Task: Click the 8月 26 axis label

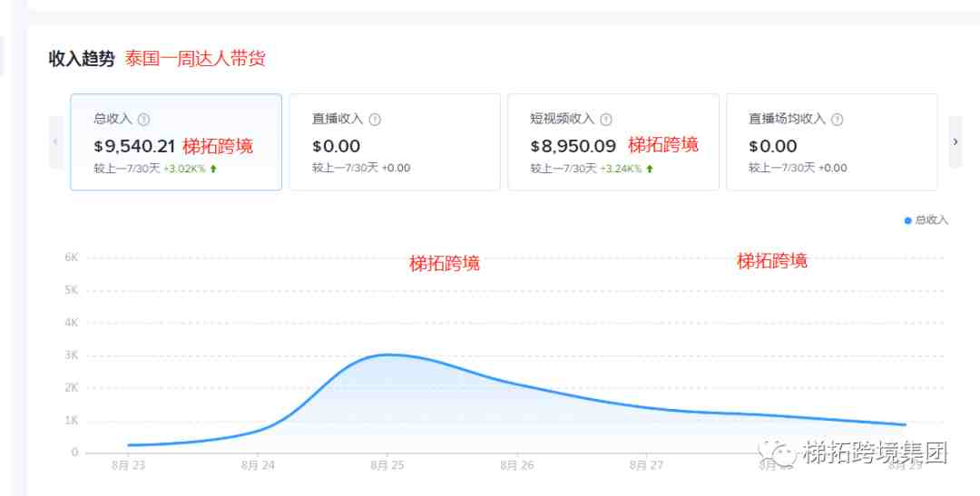Action: coord(516,466)
